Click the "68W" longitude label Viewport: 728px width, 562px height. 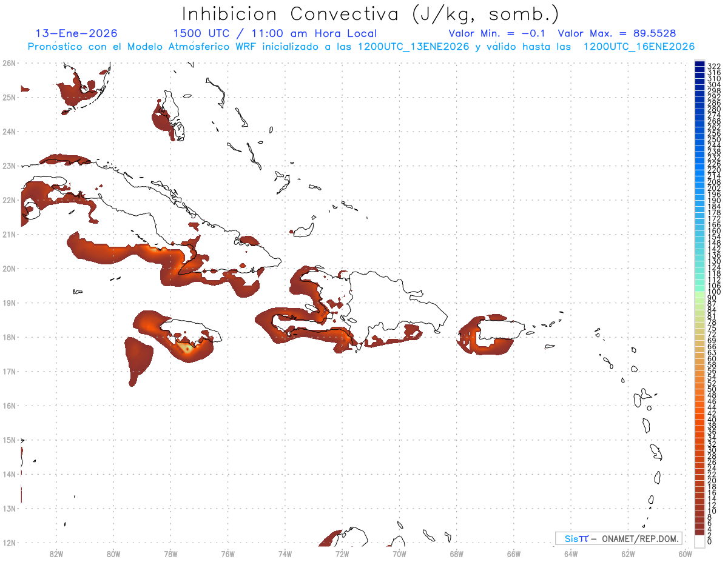click(x=456, y=554)
